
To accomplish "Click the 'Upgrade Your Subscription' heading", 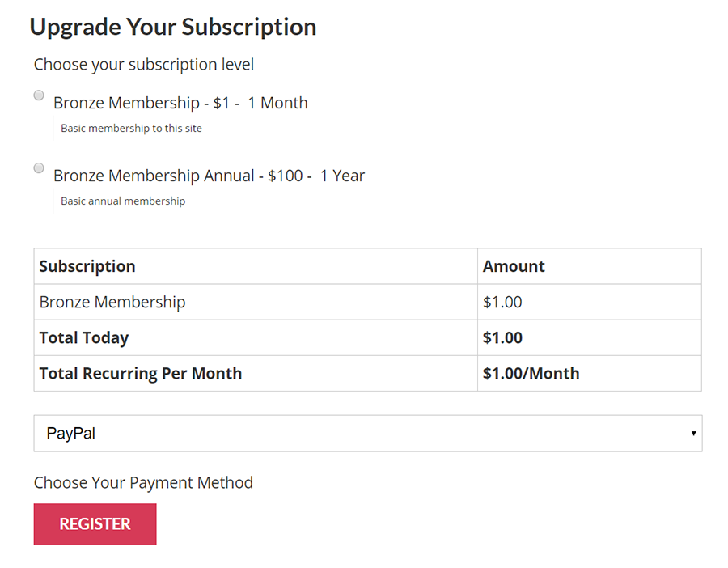I will (173, 27).
